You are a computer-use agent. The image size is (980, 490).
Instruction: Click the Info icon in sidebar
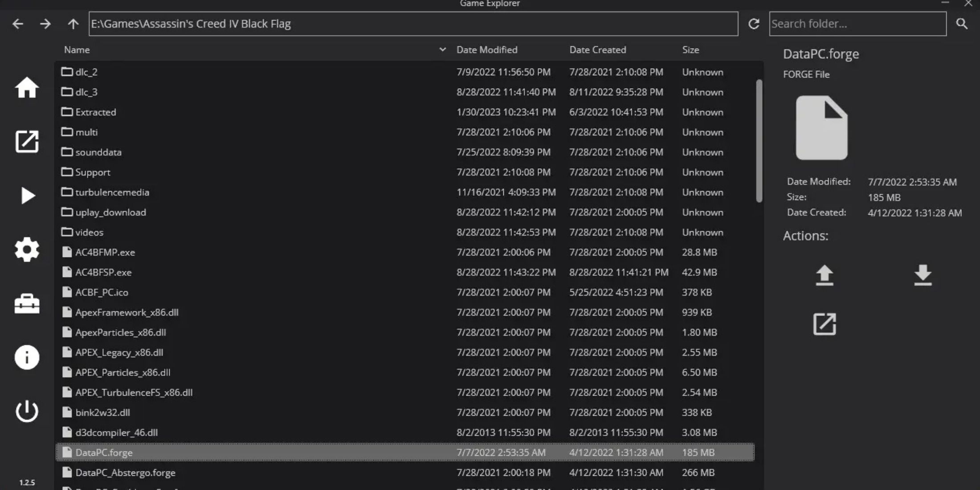point(27,358)
